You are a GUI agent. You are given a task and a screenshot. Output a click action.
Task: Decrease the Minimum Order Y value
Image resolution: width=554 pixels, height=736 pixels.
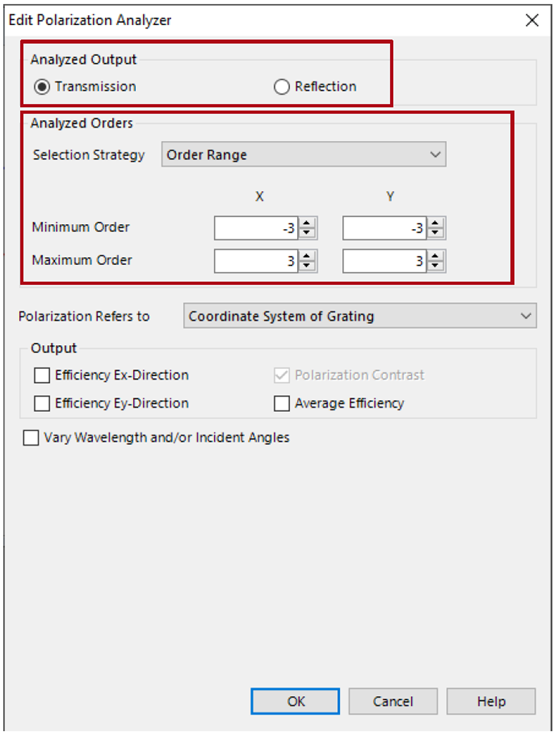pyautogui.click(x=435, y=233)
